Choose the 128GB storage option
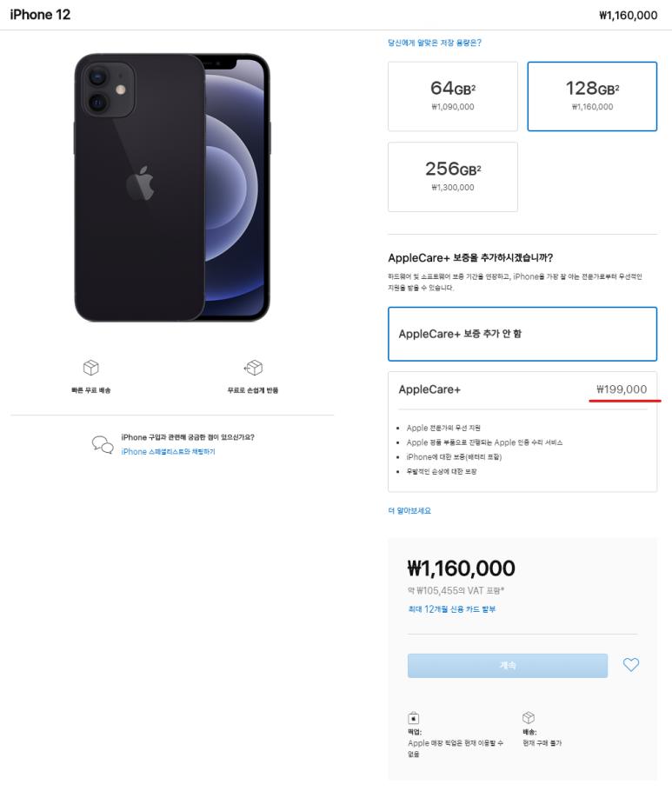Screen dimensions: 672x791 (592, 96)
